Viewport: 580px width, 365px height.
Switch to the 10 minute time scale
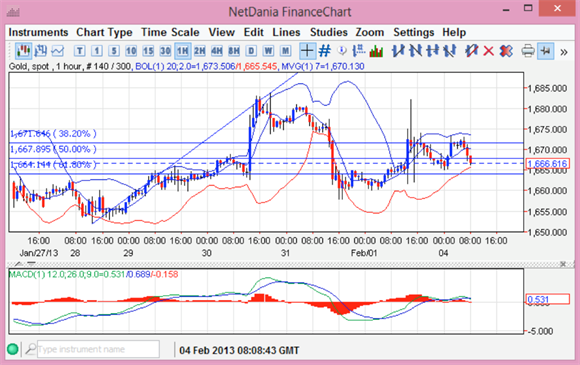coord(131,51)
